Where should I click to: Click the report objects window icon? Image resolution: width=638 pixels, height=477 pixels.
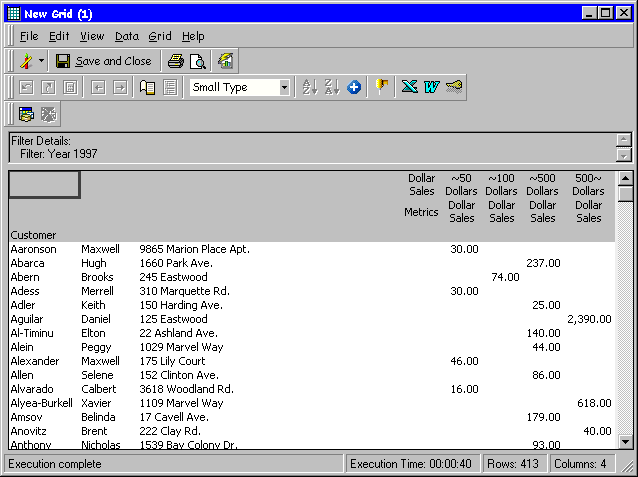26,114
